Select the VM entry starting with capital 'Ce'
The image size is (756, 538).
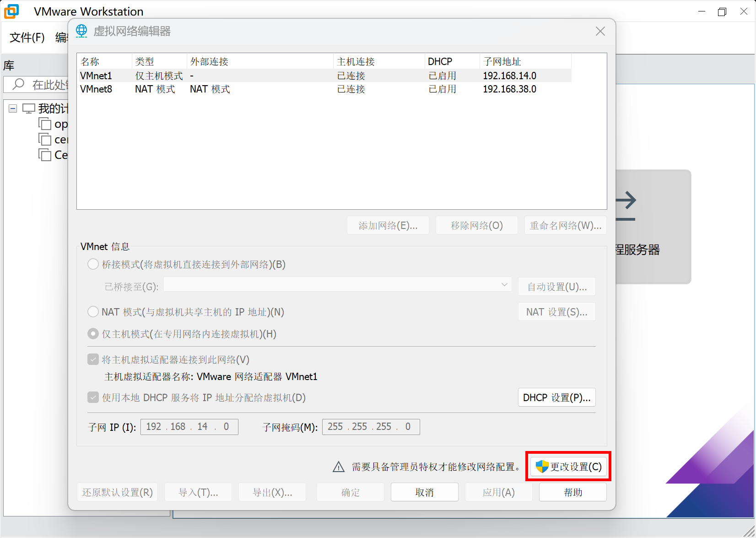pos(54,155)
